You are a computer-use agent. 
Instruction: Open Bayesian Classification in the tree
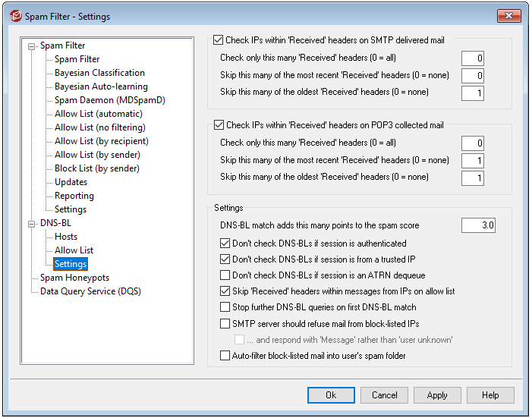[x=99, y=73]
